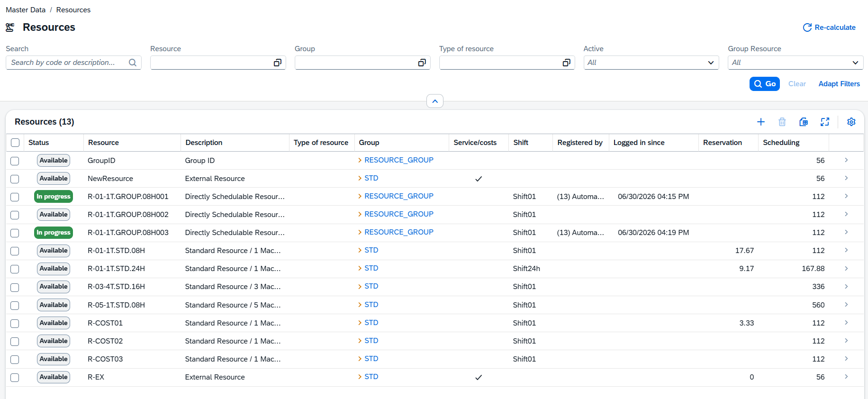
Task: Click the Re-calculate button label
Action: point(835,27)
